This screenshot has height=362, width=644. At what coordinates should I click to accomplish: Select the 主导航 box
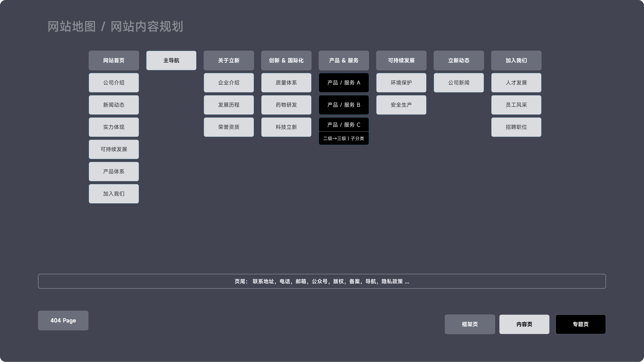171,61
